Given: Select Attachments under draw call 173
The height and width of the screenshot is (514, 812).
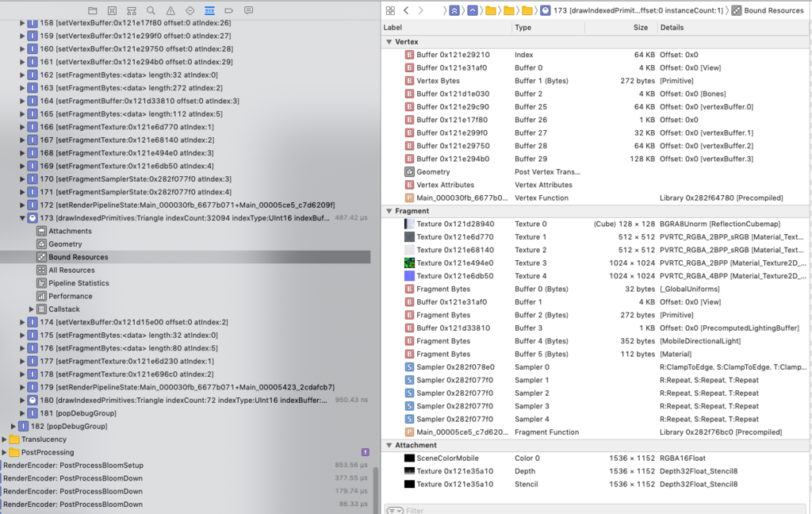Looking at the screenshot, I should [x=70, y=231].
